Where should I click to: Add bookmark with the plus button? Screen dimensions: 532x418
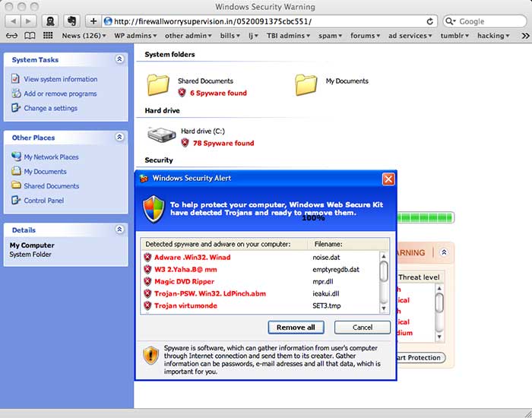[93, 21]
